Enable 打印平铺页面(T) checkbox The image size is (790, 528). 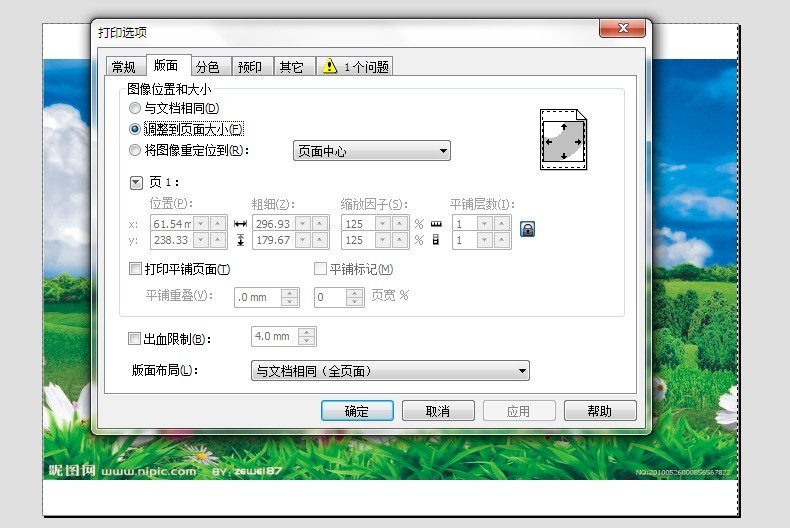[135, 269]
